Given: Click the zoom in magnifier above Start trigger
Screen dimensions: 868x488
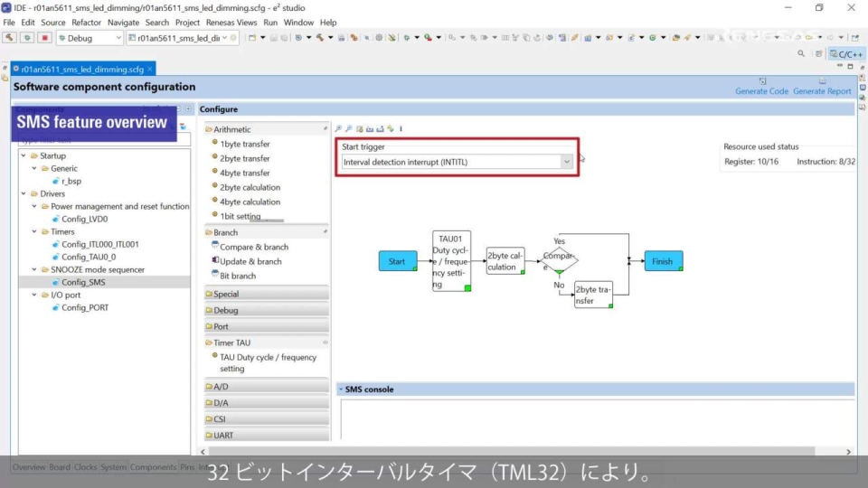Looking at the screenshot, I should [339, 129].
